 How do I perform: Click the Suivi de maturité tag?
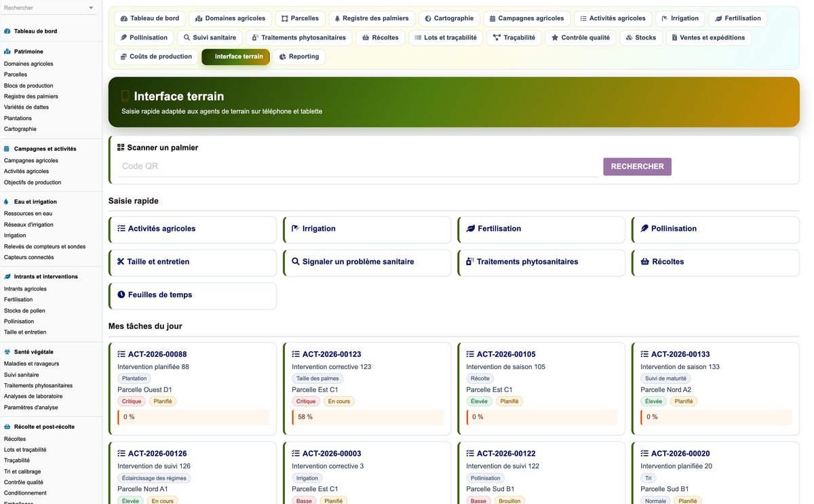666,379
